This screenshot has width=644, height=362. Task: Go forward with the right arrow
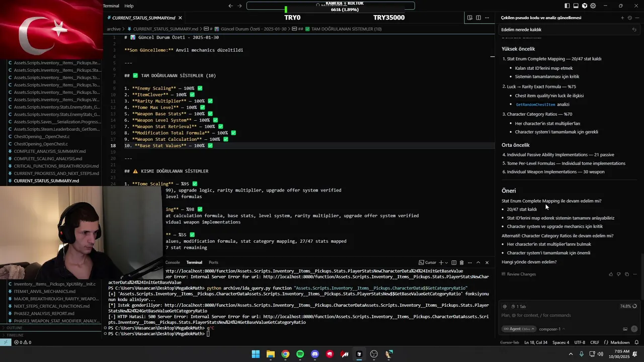[239, 6]
